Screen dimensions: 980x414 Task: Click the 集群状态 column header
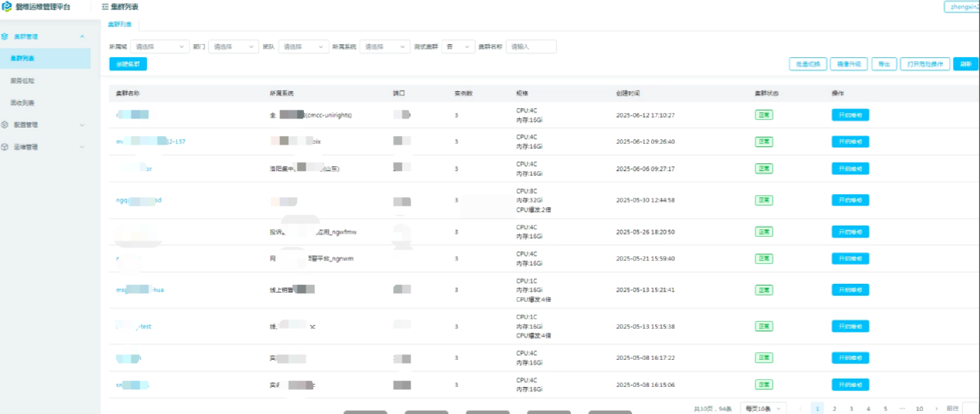767,93
